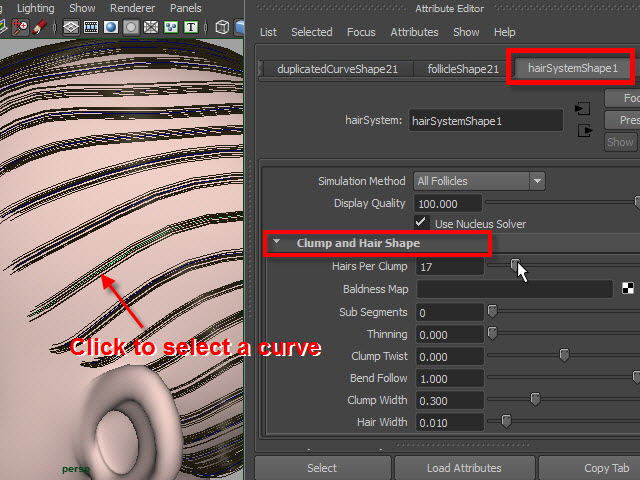Switch to Wireframe cube display icon
The height and width of the screenshot is (480, 640).
pos(222,27)
